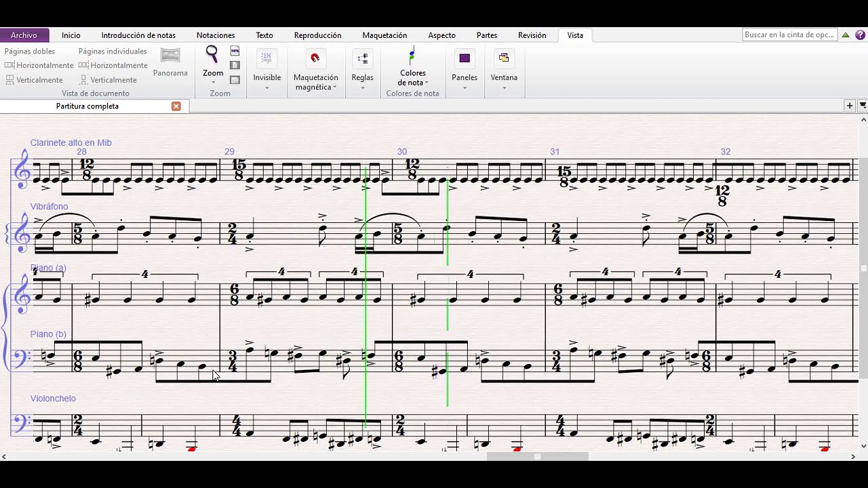Minimize the ribbon with the green triangle
868x488 pixels.
click(846, 35)
